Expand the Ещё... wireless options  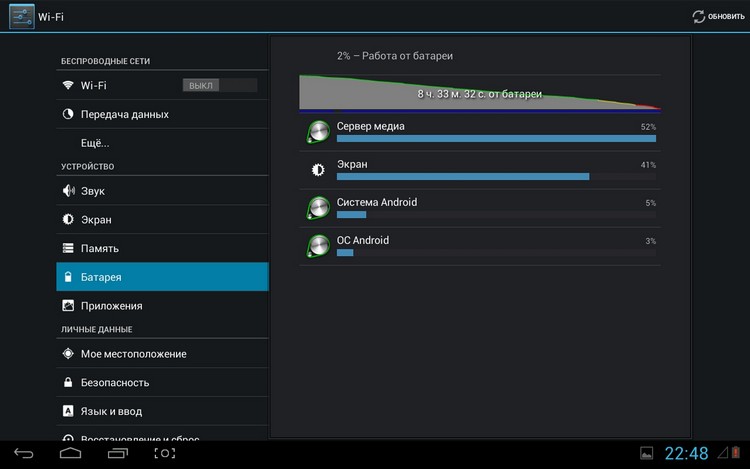[x=162, y=143]
